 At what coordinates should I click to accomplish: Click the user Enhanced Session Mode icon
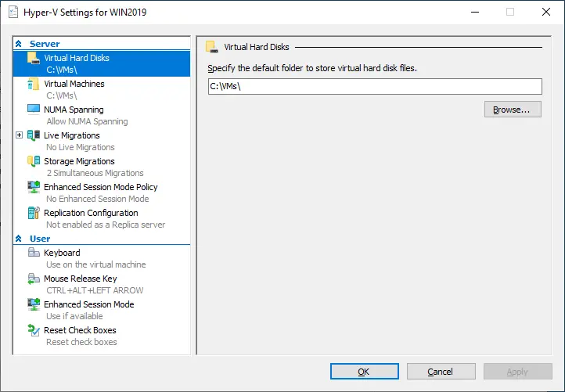[x=34, y=304]
